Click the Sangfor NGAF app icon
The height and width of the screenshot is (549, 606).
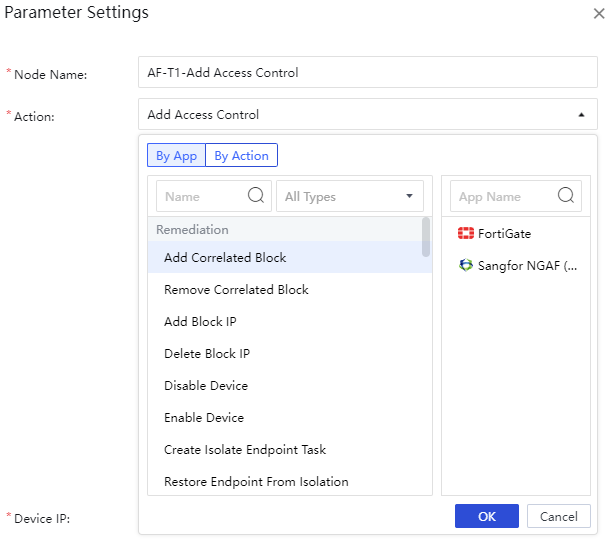click(x=465, y=266)
